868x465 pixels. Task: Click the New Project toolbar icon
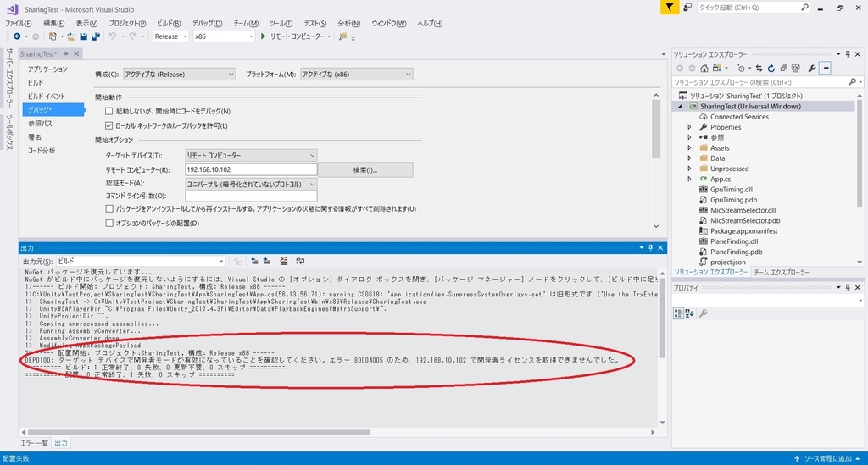[x=53, y=36]
